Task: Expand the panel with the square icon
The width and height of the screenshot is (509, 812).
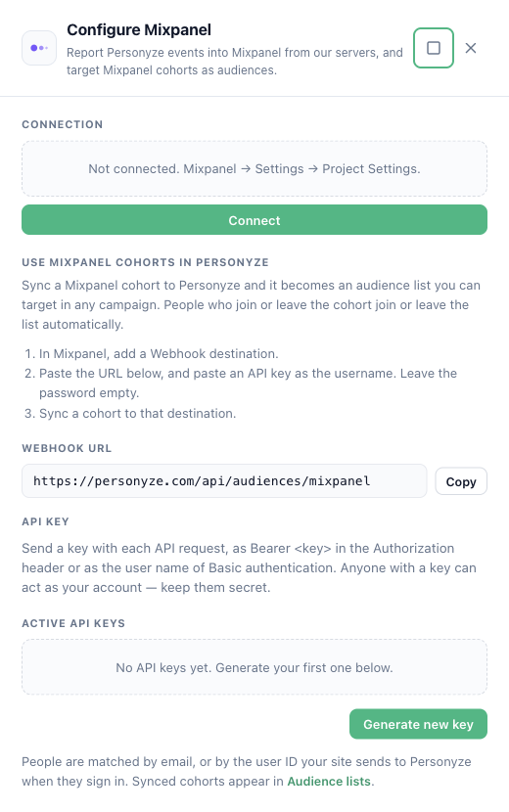Action: click(x=434, y=48)
